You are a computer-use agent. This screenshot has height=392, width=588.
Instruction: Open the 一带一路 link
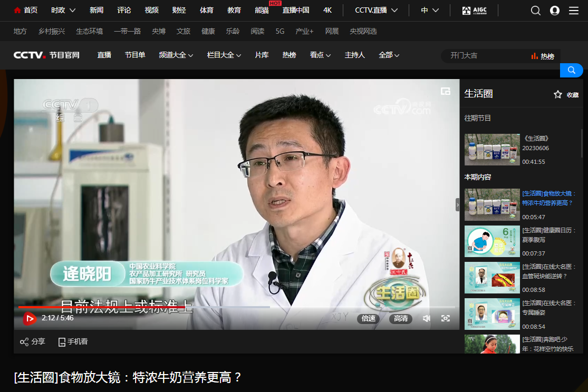(128, 31)
